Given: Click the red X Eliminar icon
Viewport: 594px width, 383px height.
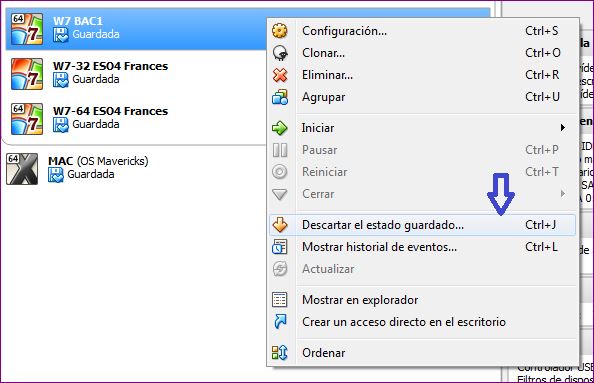Looking at the screenshot, I should click(280, 75).
